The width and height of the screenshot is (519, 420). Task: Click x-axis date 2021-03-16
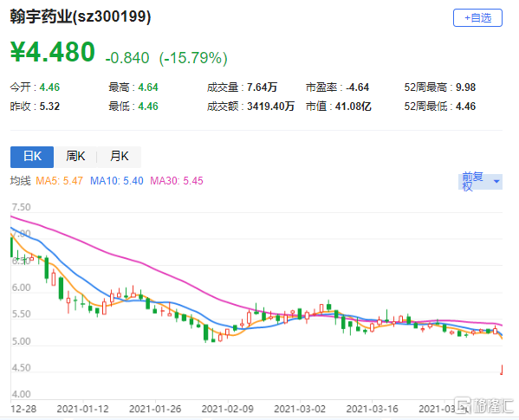[373, 409]
